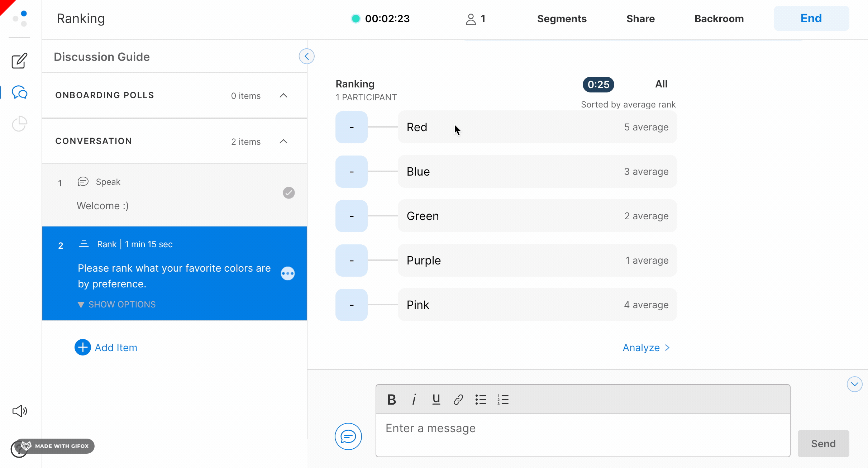Click the '5 average' value for Red
The width and height of the screenshot is (868, 468).
tap(646, 127)
